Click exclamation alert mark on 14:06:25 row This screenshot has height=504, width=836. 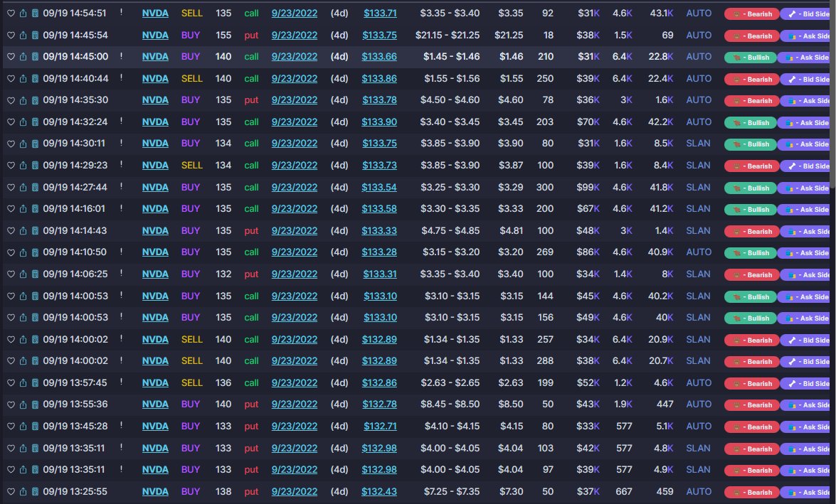(x=121, y=273)
